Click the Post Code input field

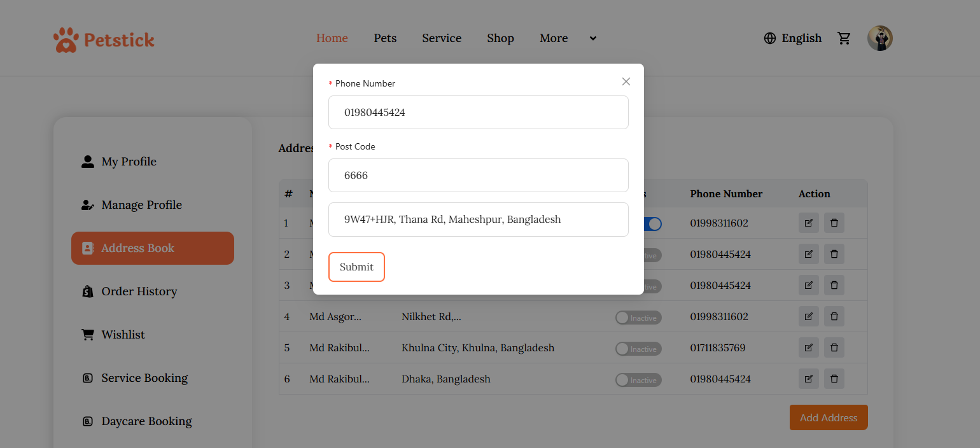pos(478,175)
